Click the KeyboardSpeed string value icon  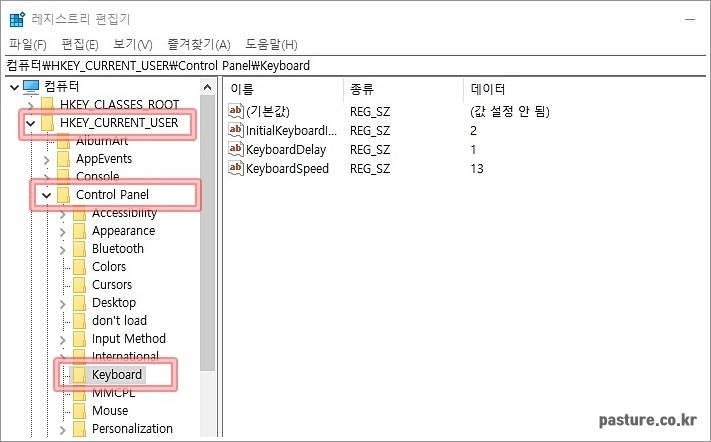click(236, 168)
